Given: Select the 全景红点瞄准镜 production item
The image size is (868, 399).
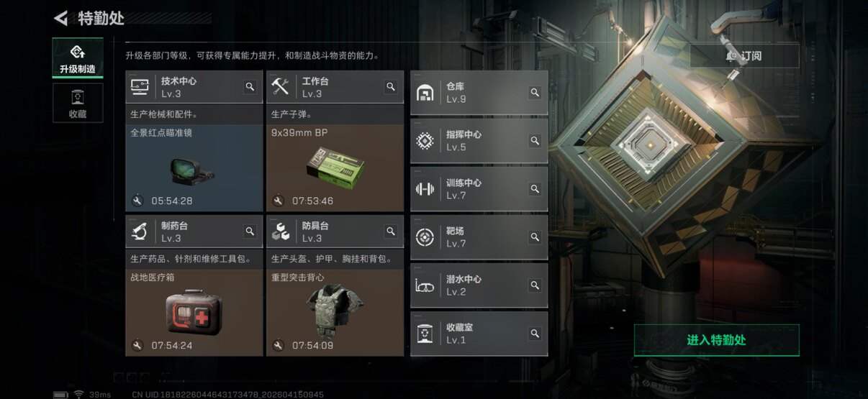Looking at the screenshot, I should pyautogui.click(x=194, y=168).
